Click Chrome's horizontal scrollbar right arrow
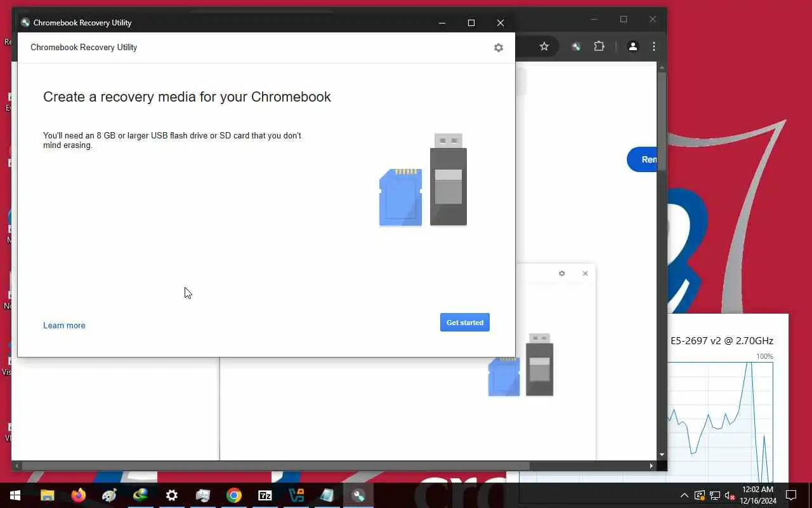 click(651, 465)
